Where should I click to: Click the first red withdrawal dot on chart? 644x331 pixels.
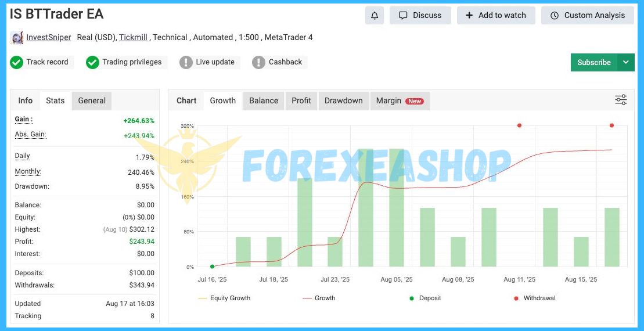point(519,125)
